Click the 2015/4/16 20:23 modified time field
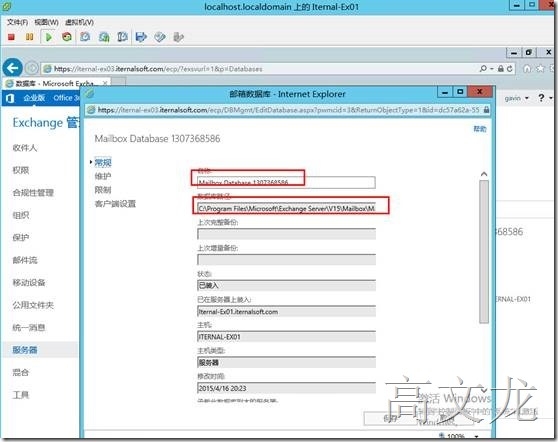The image size is (558, 442). (x=286, y=388)
